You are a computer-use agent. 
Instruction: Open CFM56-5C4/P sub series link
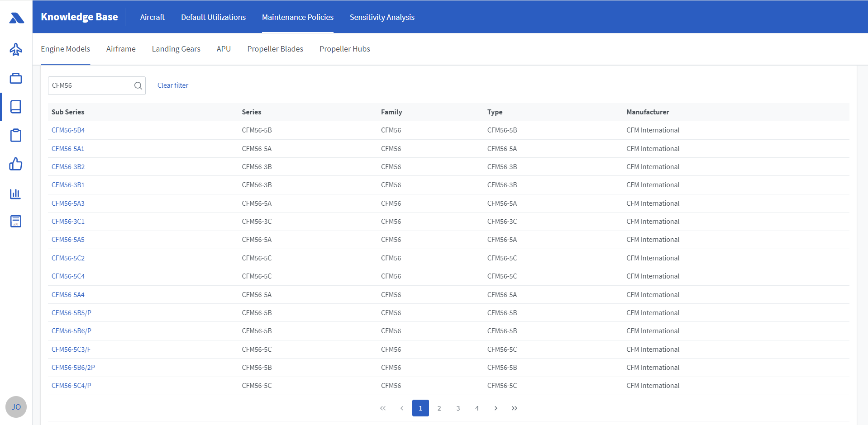pyautogui.click(x=72, y=386)
